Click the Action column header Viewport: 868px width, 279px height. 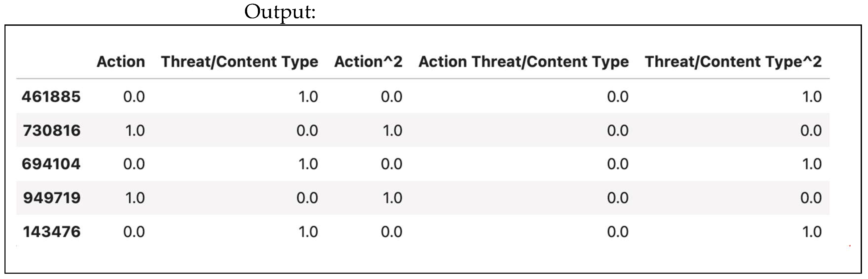tap(121, 61)
